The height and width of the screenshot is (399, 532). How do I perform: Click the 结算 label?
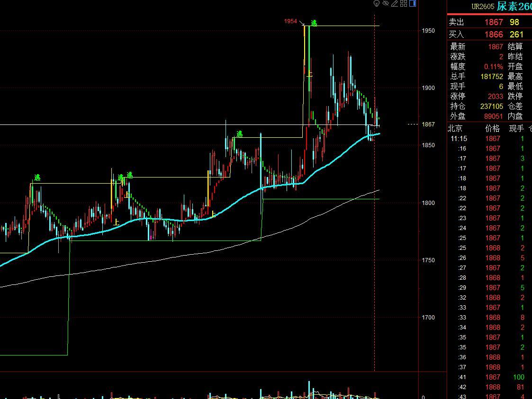point(515,47)
